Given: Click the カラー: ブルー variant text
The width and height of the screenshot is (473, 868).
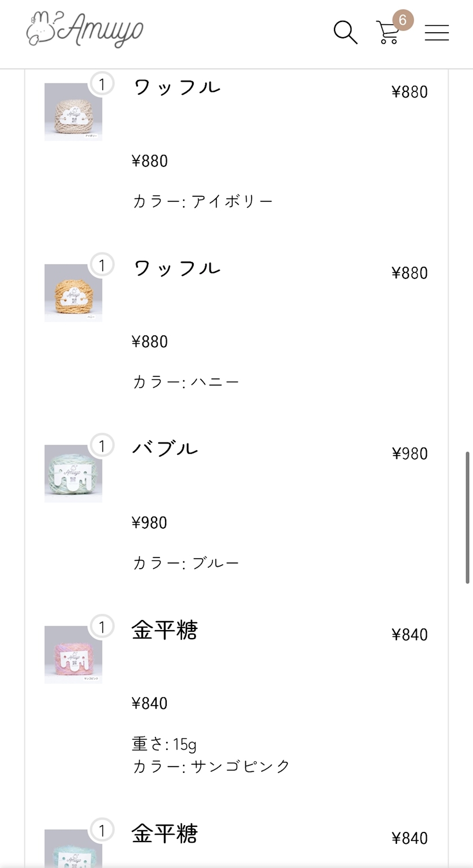Looking at the screenshot, I should tap(186, 563).
